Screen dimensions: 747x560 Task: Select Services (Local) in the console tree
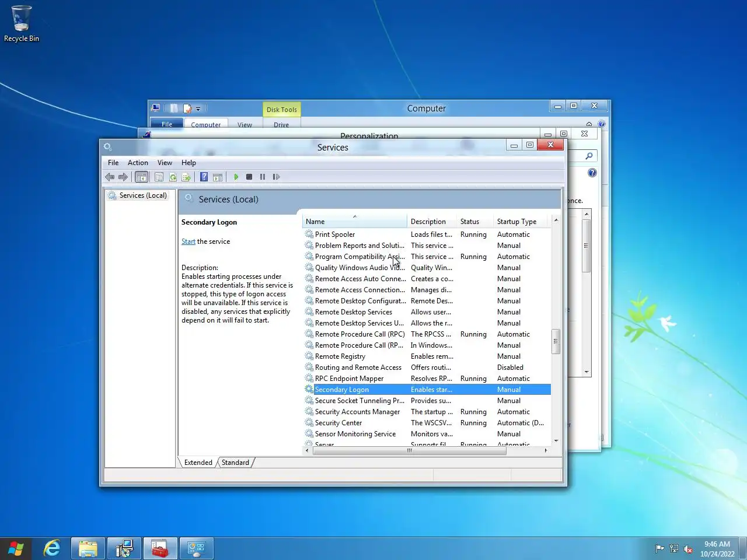(143, 195)
